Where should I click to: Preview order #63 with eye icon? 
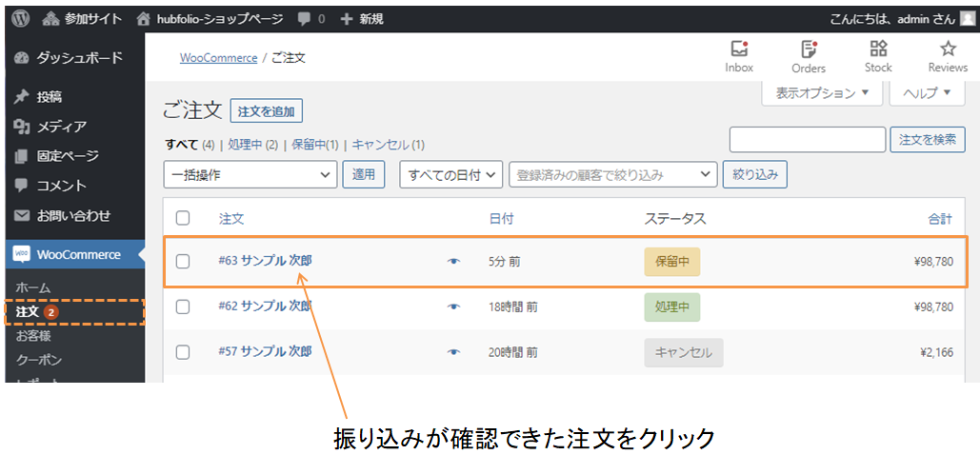[x=454, y=262]
